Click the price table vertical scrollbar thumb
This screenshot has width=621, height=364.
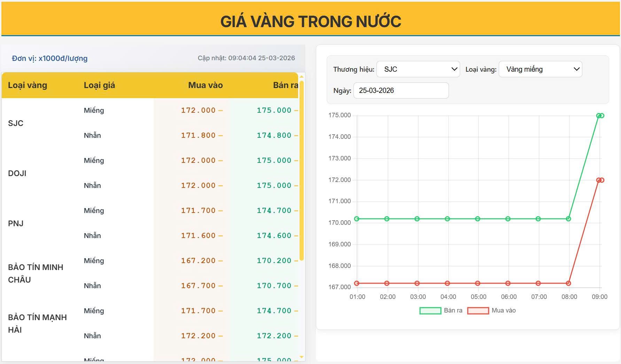302,171
